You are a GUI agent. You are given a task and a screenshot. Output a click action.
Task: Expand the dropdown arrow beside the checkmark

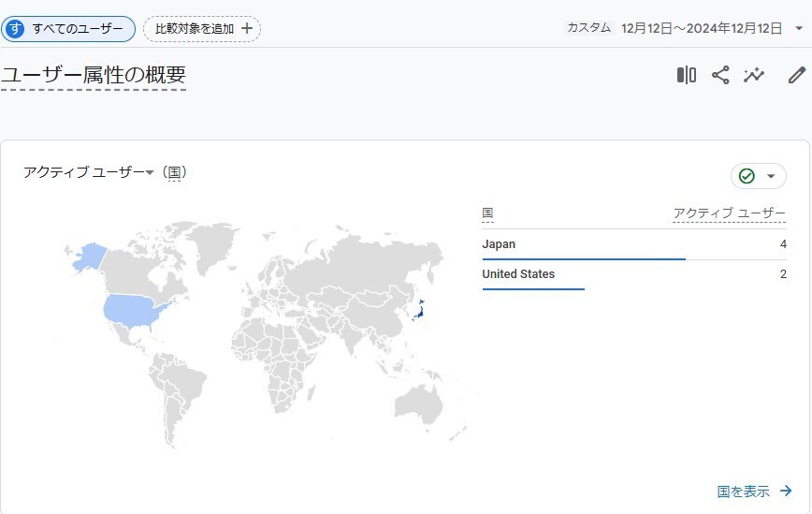[x=771, y=176]
